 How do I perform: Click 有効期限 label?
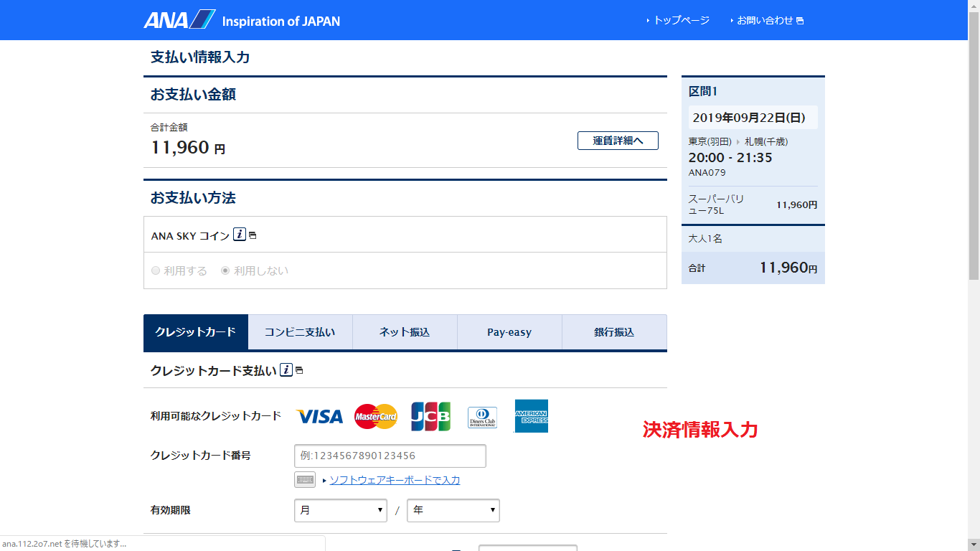(171, 510)
